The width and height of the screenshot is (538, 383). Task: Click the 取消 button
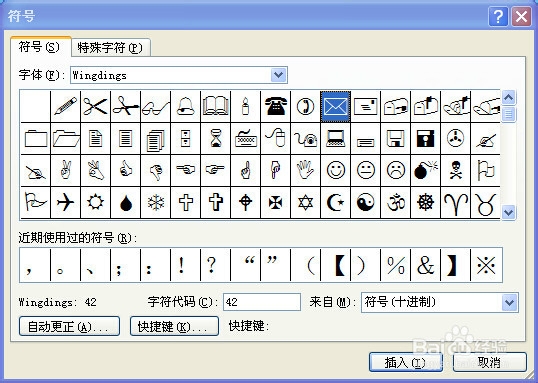click(490, 362)
